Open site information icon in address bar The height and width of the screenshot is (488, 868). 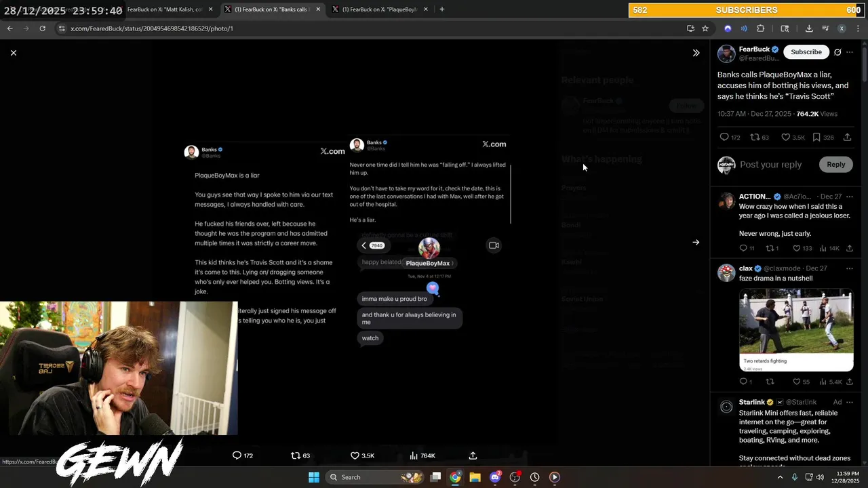pyautogui.click(x=62, y=28)
